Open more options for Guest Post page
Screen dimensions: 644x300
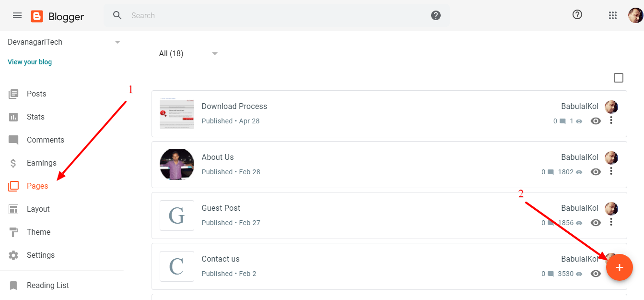coord(611,222)
